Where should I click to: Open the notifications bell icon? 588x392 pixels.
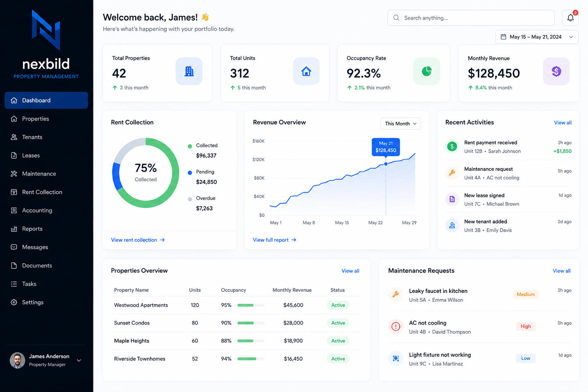pyautogui.click(x=570, y=18)
